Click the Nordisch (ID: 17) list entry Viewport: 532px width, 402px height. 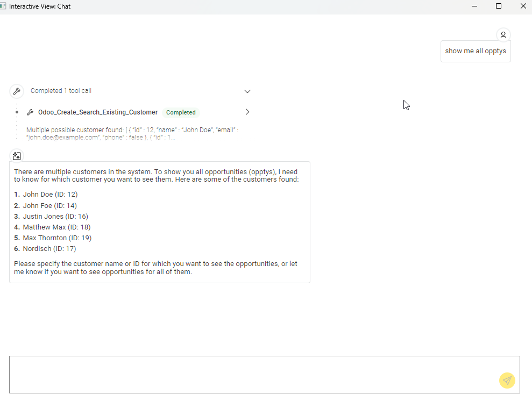click(49, 249)
